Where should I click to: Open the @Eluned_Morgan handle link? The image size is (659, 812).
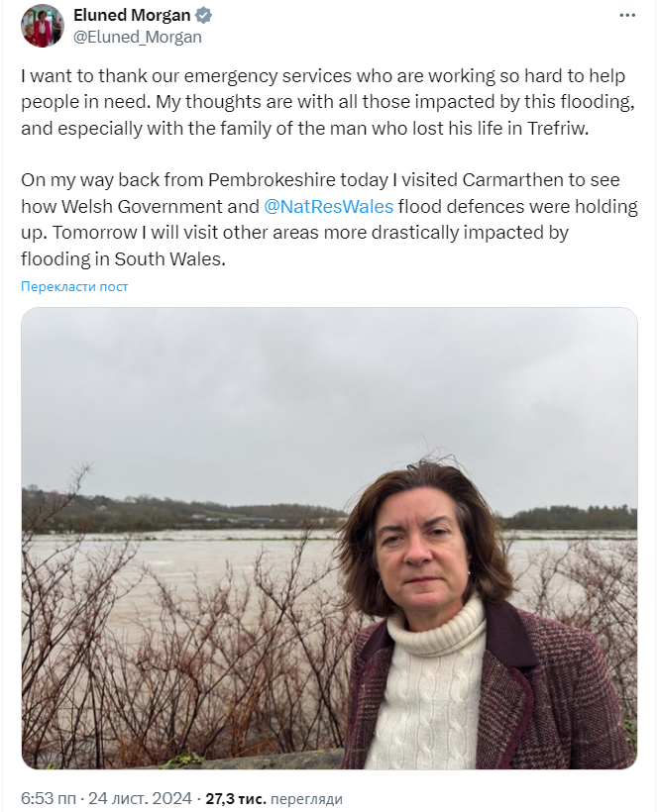(x=137, y=37)
